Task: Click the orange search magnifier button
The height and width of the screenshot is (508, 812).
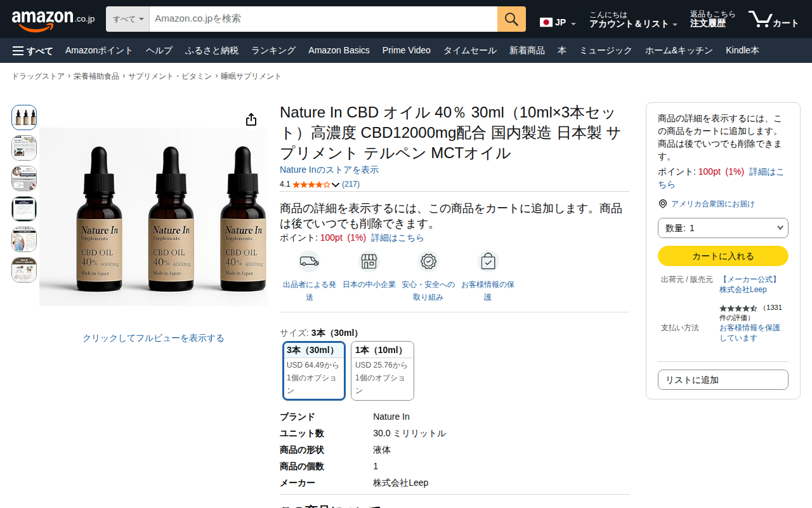Action: point(511,19)
